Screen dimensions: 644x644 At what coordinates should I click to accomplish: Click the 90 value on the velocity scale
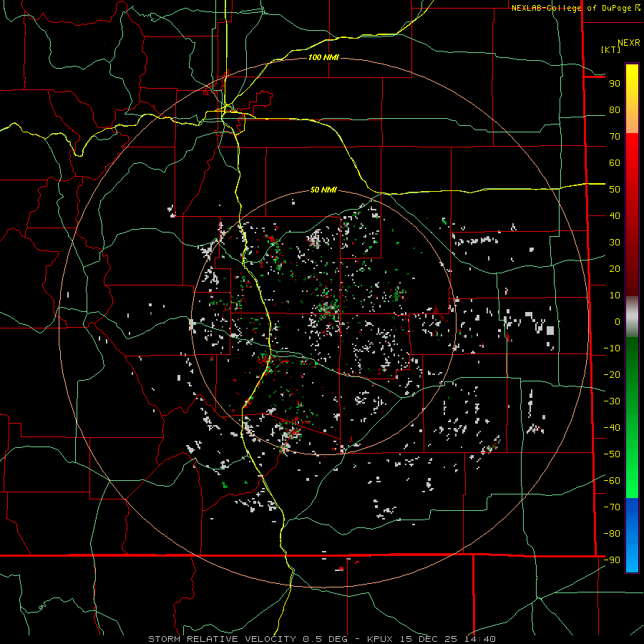coord(615,84)
